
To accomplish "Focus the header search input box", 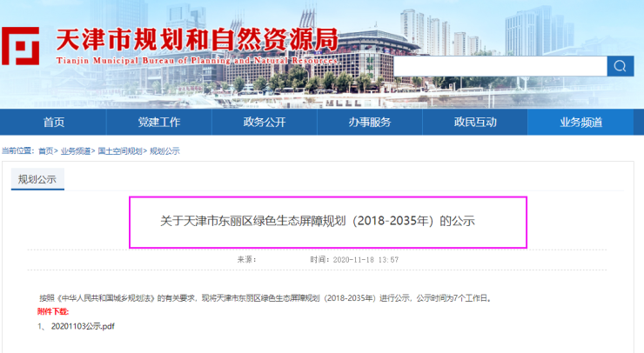I will [x=500, y=67].
